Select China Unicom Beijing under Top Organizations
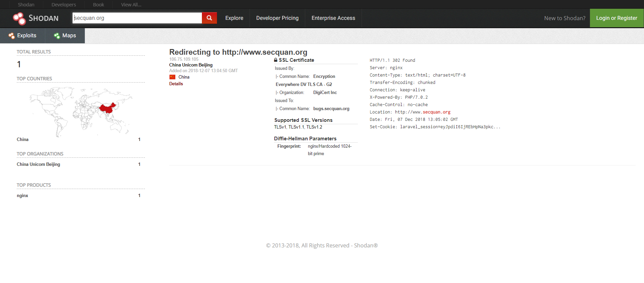The image size is (644, 283). [39, 164]
